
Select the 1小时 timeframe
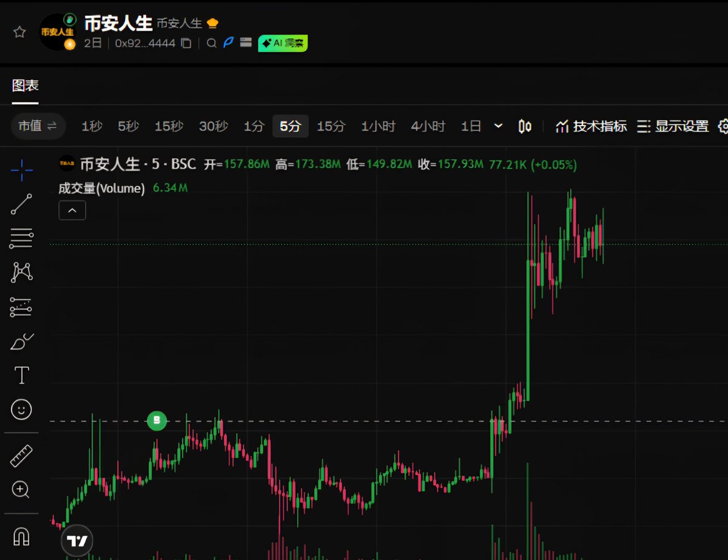point(378,126)
